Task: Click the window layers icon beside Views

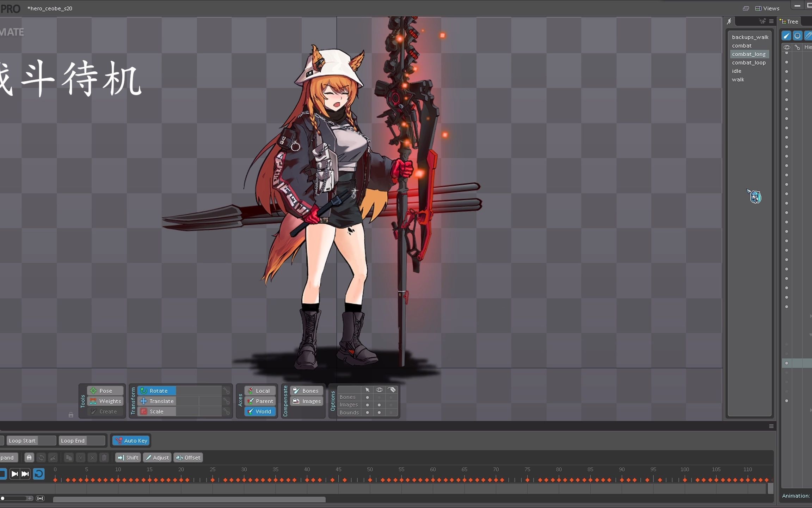Action: point(746,8)
